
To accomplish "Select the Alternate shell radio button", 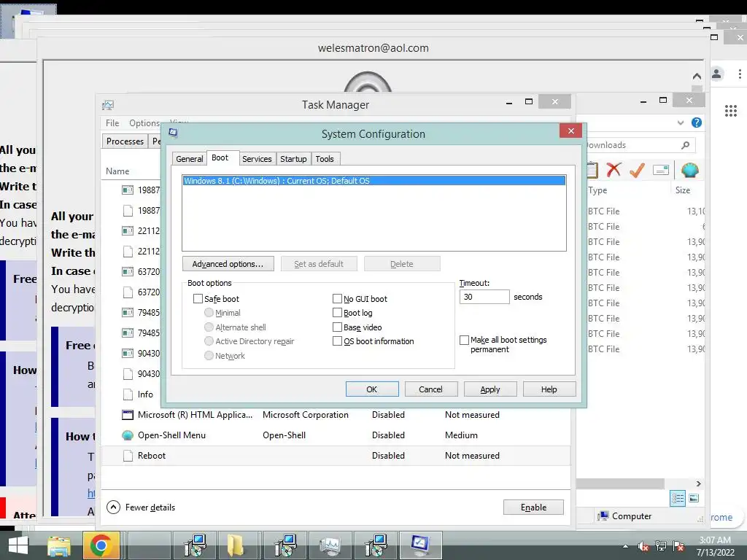I will [x=209, y=327].
